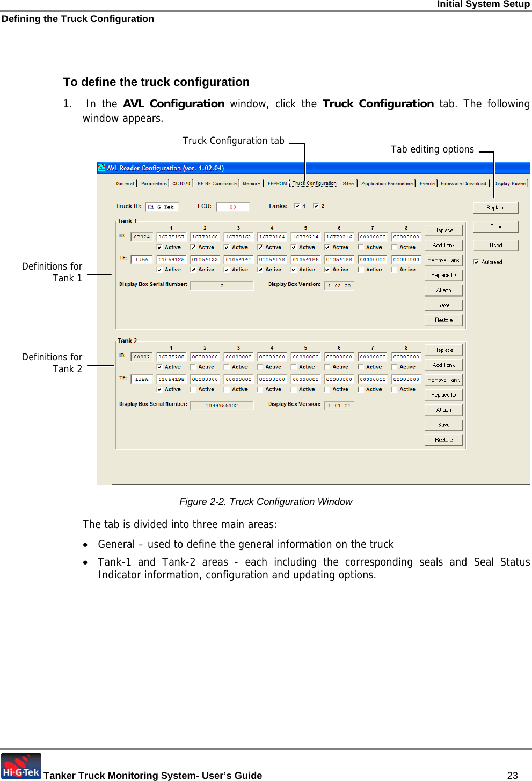The width and height of the screenshot is (532, 781).
Task: Open the Application Parameters tab
Action: (x=387, y=183)
